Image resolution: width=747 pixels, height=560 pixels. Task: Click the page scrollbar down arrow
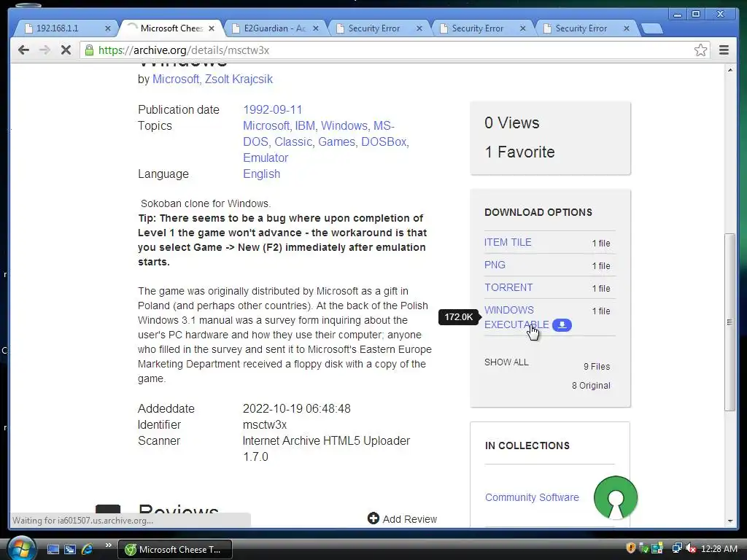click(x=730, y=521)
